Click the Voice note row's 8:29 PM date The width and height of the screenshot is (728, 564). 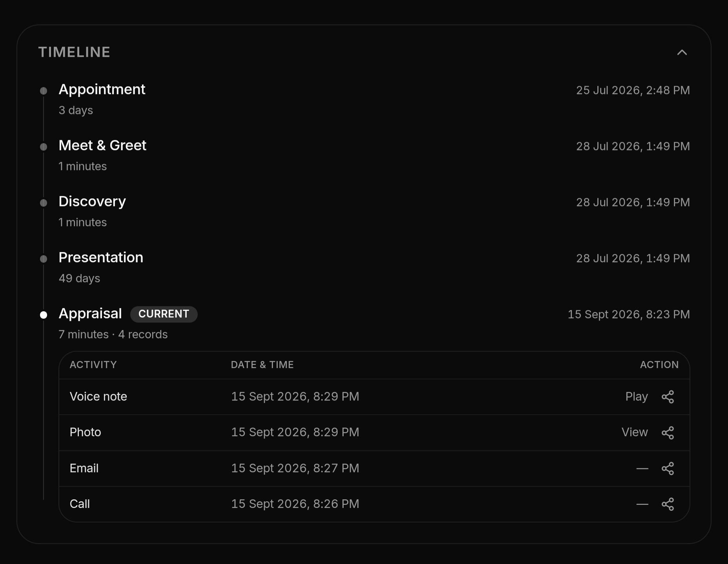[x=295, y=397]
